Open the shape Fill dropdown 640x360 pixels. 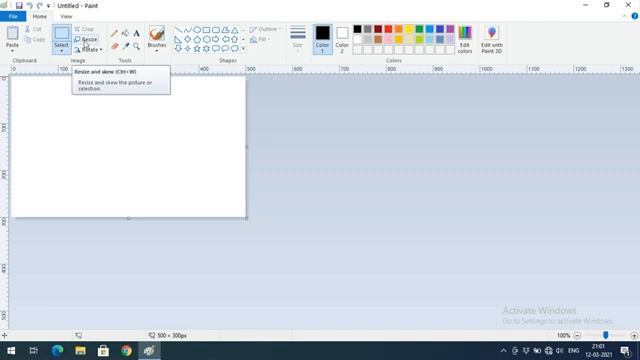pos(260,40)
